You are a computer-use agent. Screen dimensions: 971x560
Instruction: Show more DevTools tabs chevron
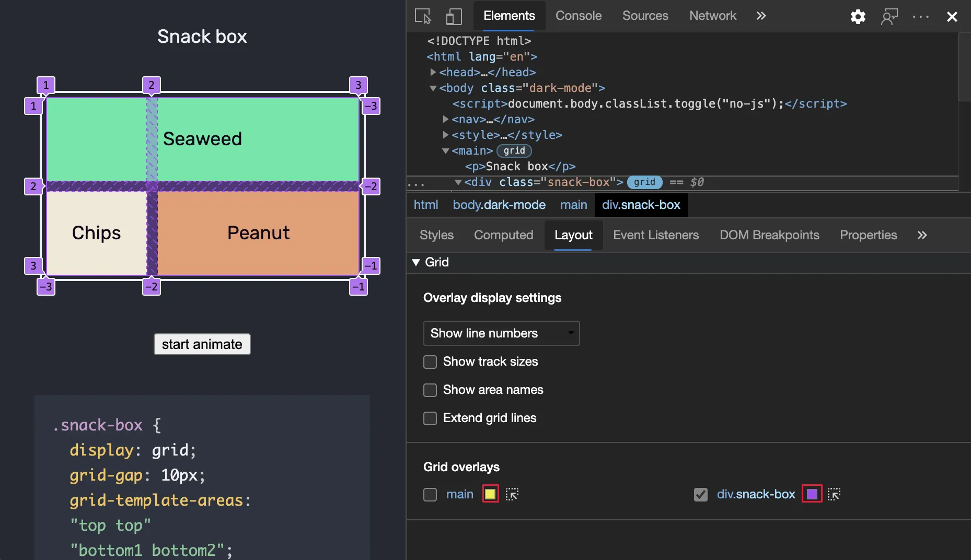click(761, 16)
